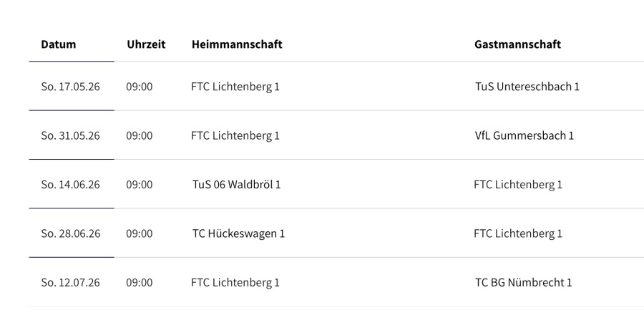The width and height of the screenshot is (644, 333).
Task: Select the Heimmannschaft column header
Action: (x=237, y=44)
